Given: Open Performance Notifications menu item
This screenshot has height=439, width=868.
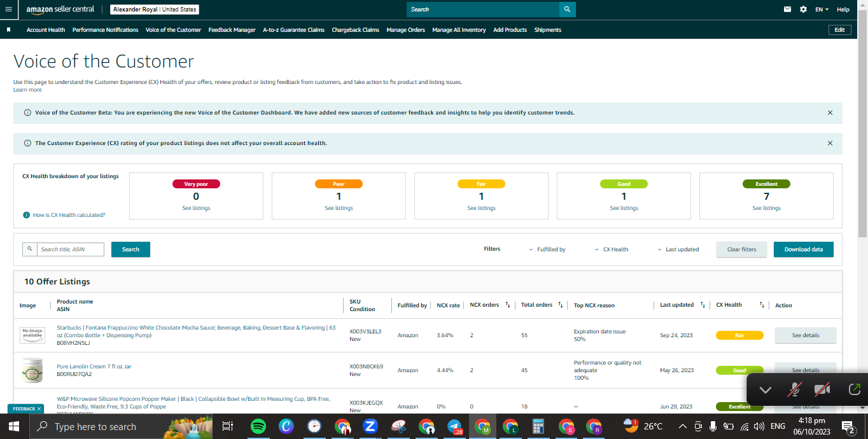Looking at the screenshot, I should coord(105,30).
